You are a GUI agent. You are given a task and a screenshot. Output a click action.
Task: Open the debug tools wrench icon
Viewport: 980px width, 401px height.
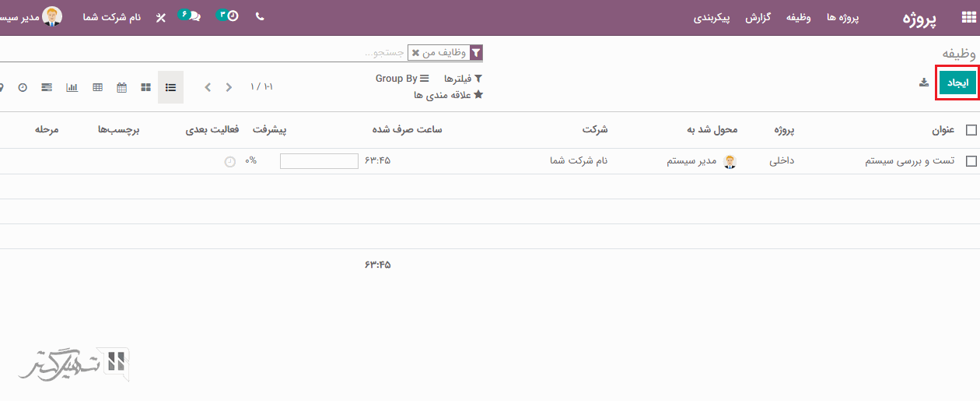[x=160, y=17]
